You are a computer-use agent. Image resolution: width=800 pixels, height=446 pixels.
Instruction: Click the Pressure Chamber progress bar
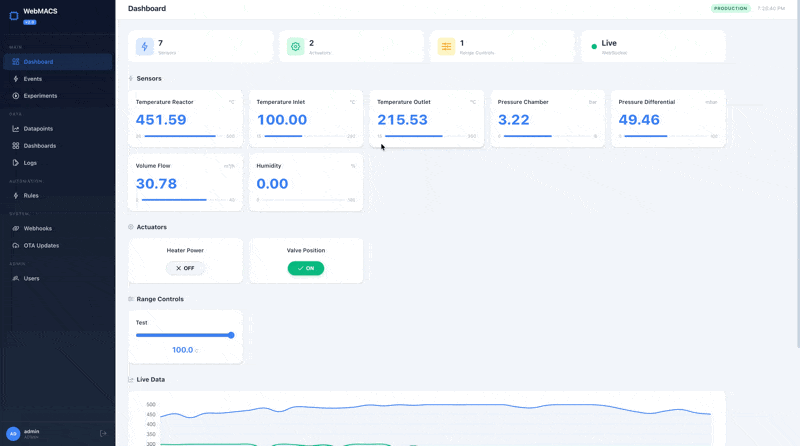point(547,136)
